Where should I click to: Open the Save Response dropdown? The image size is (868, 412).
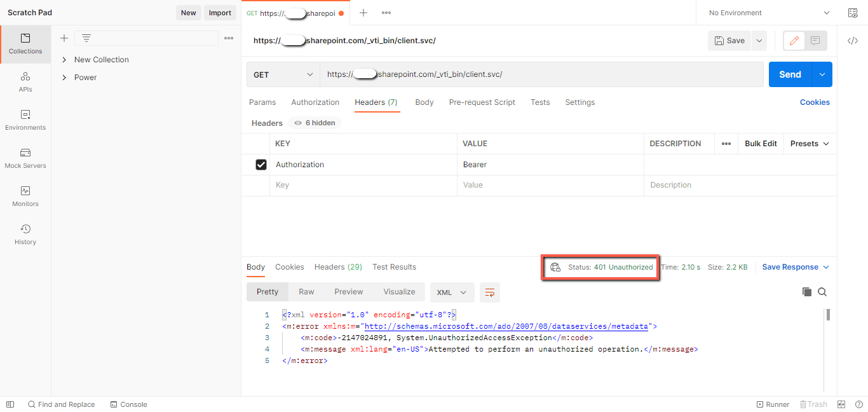pos(796,267)
